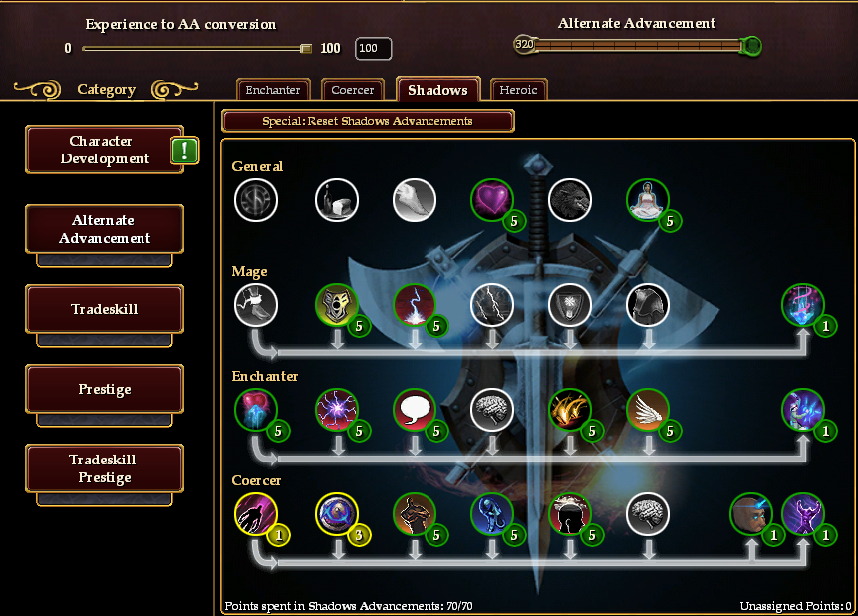The width and height of the screenshot is (858, 616).
Task: Open the Character Development category
Action: pyautogui.click(x=105, y=150)
